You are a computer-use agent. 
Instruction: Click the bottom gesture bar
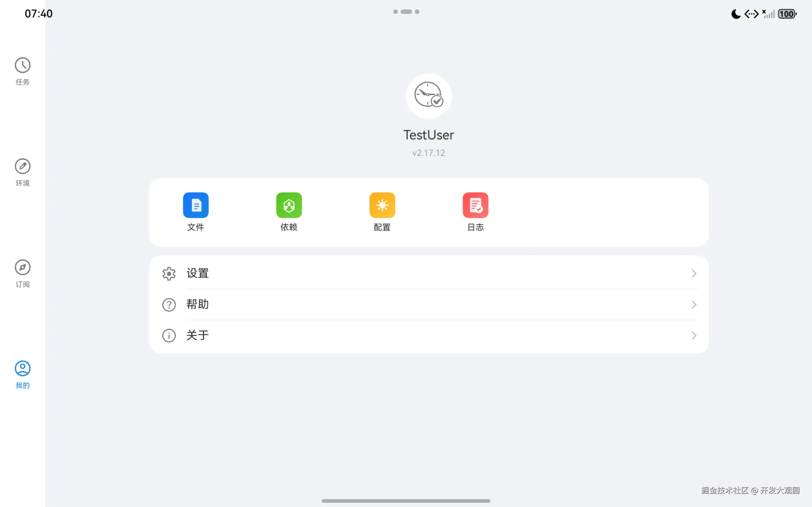406,501
